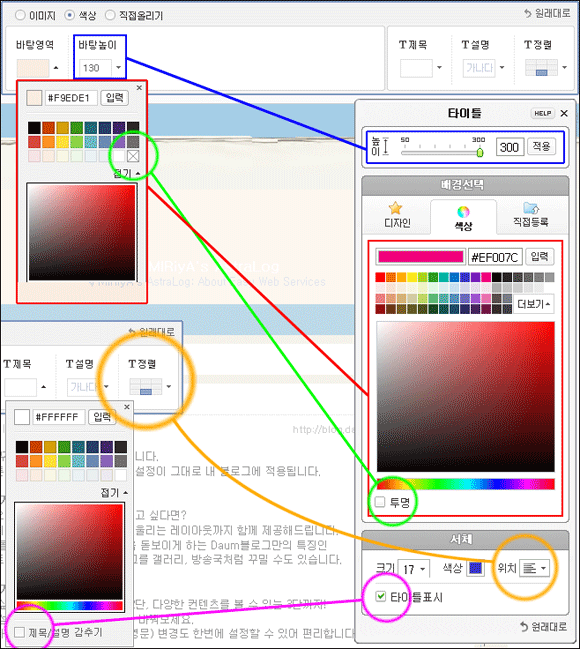Click the 원래대로 reset link at the top right

546,13
